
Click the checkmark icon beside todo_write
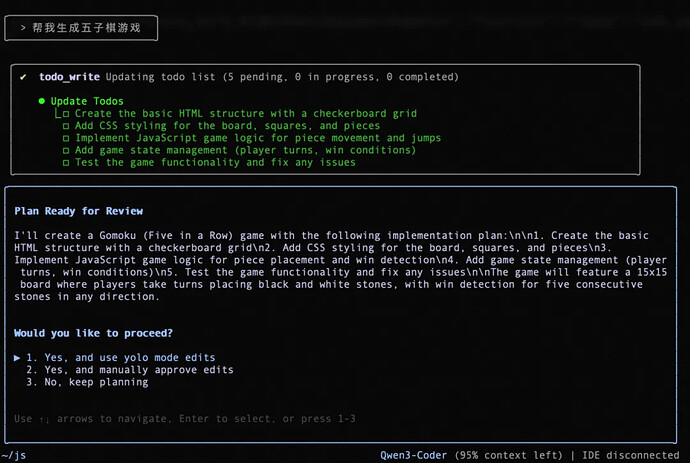pos(23,77)
